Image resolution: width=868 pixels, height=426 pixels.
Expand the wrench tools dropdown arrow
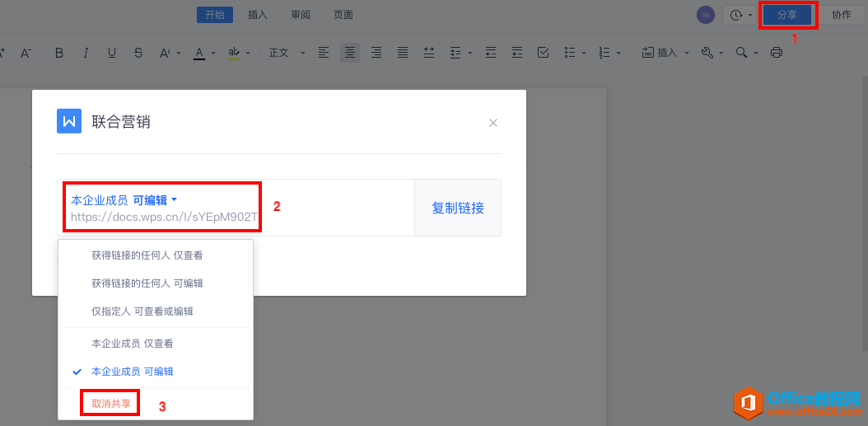click(x=721, y=54)
